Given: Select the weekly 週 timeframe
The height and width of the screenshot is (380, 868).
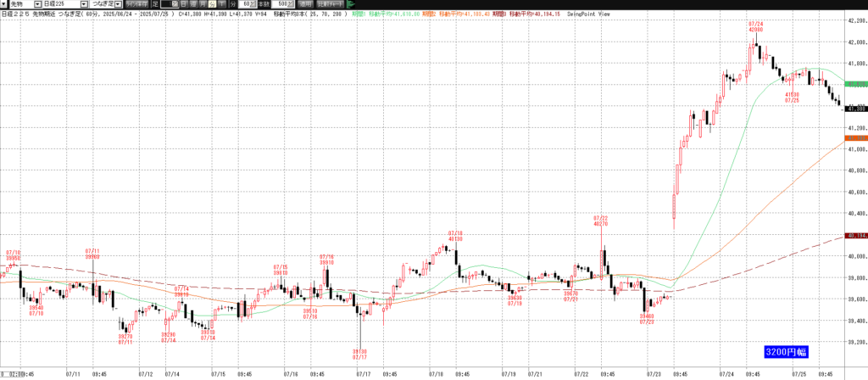Looking at the screenshot, I should pyautogui.click(x=194, y=4).
